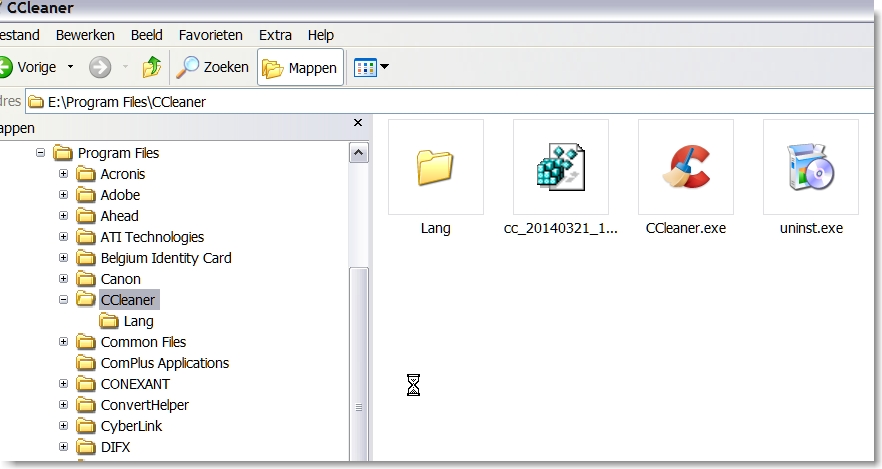The width and height of the screenshot is (882, 469).
Task: Click the Vorige back button
Action: (x=28, y=67)
